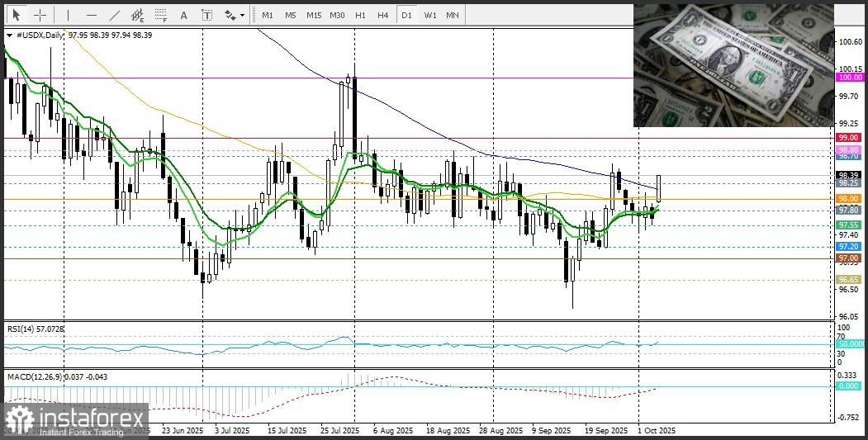Open the arrows objects dropdown arrow
The height and width of the screenshot is (440, 868).
pyautogui.click(x=243, y=16)
